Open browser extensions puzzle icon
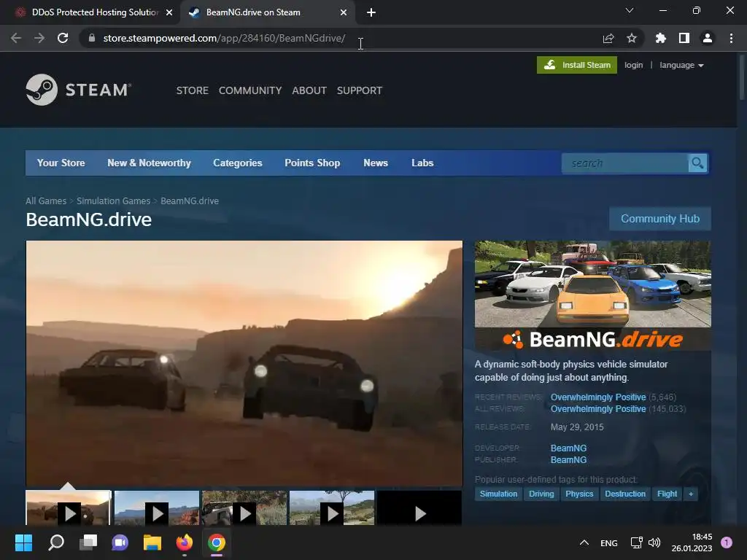The width and height of the screenshot is (747, 560). coord(660,38)
